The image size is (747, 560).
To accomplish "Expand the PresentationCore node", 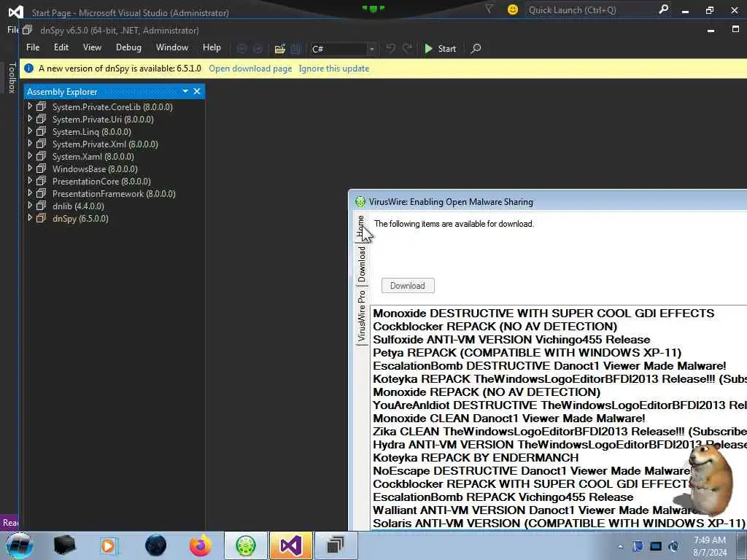I will 30,181.
